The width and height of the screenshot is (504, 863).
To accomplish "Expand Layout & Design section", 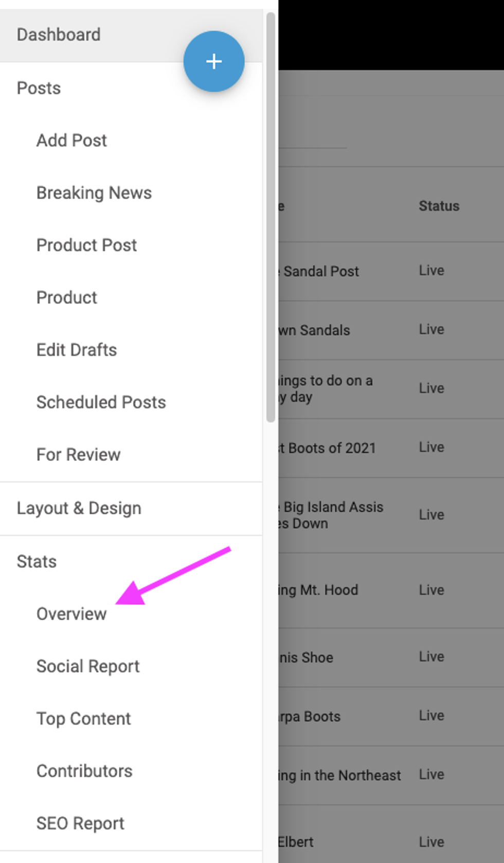I will 79,508.
